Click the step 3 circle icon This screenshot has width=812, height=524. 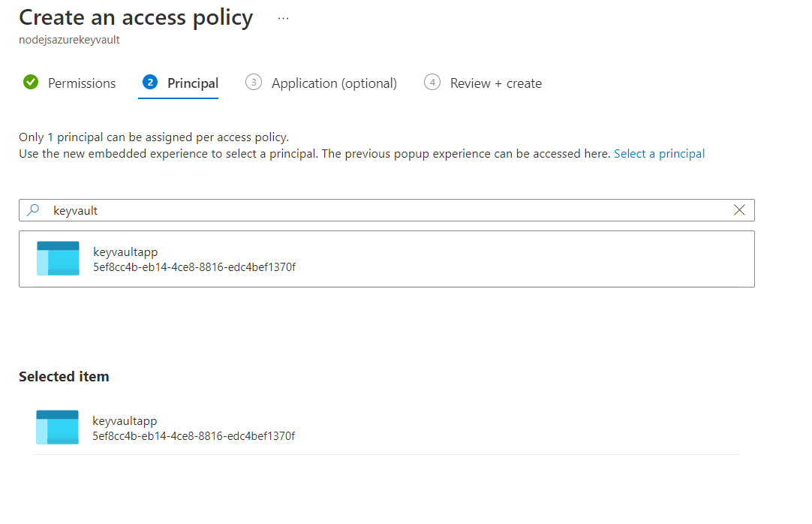(254, 83)
